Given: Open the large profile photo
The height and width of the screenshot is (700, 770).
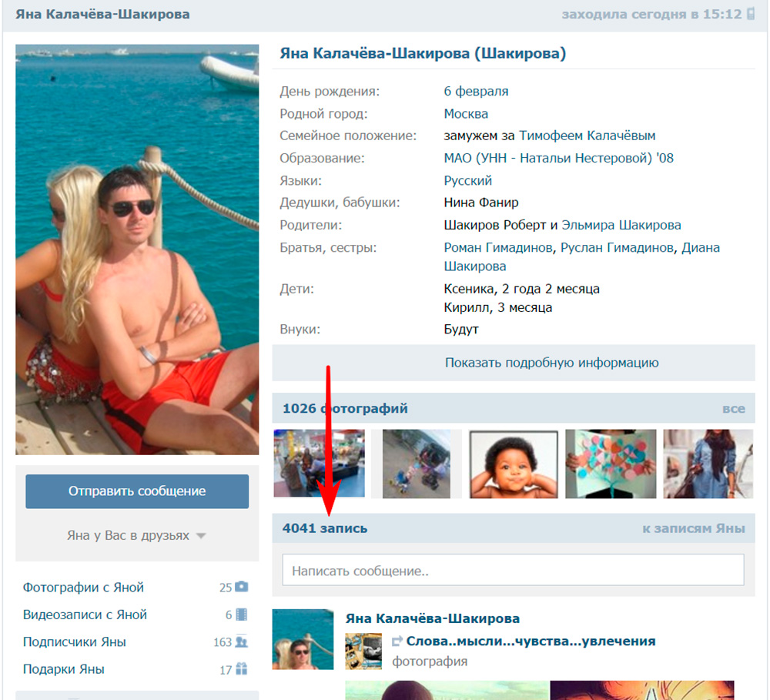Looking at the screenshot, I should (137, 250).
